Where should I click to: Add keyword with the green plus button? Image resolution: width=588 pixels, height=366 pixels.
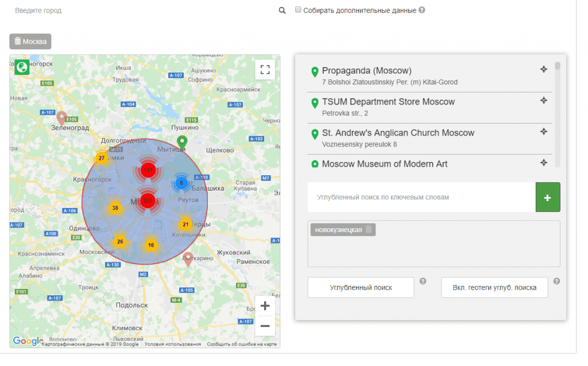[x=547, y=197]
